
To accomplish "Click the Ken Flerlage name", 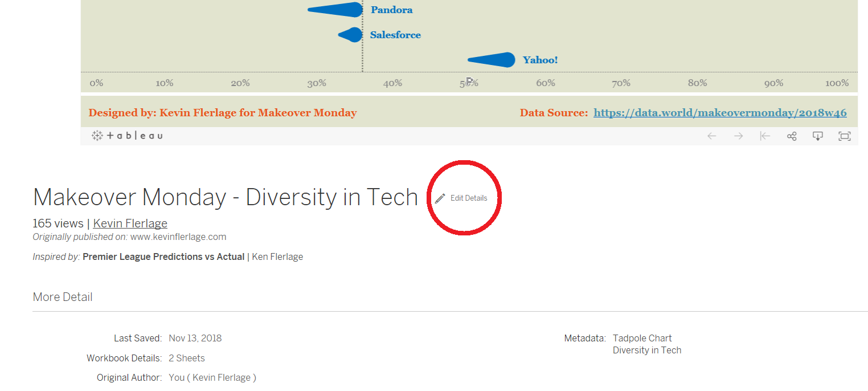I will pos(277,256).
